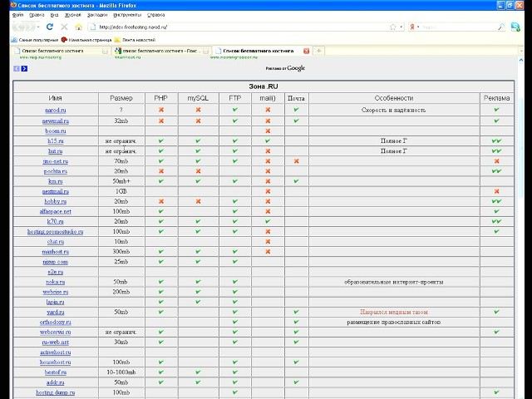Click the '10-1000mb' size cell

[121, 372]
